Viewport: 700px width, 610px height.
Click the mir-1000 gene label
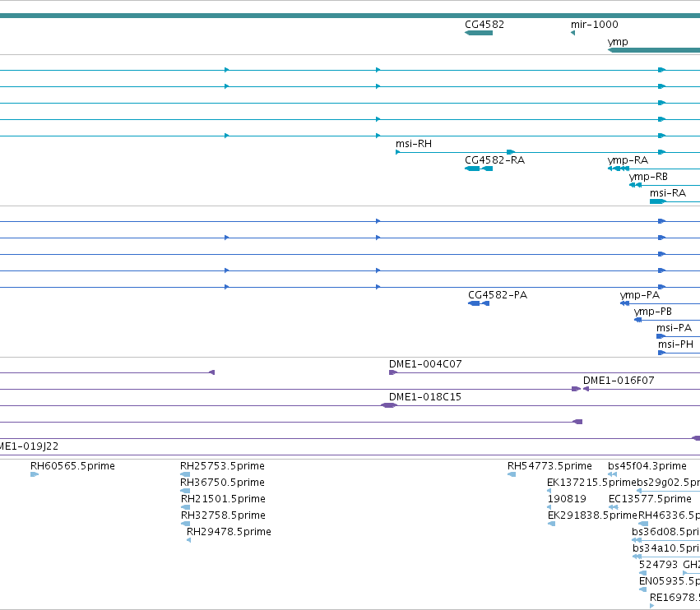pos(594,25)
